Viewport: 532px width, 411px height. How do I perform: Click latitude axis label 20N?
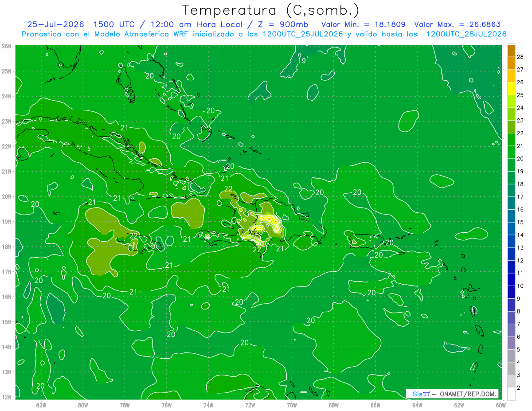[x=7, y=196]
